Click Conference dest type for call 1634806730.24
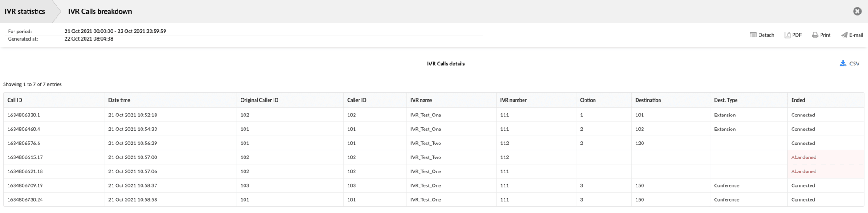Viewport: 868px width, 213px height. click(x=727, y=199)
